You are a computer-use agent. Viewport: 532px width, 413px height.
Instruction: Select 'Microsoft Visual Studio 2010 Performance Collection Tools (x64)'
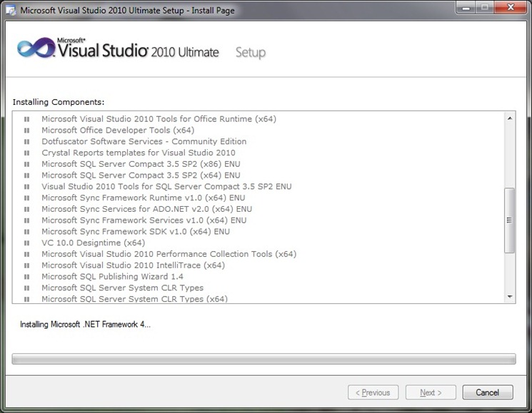tap(169, 254)
